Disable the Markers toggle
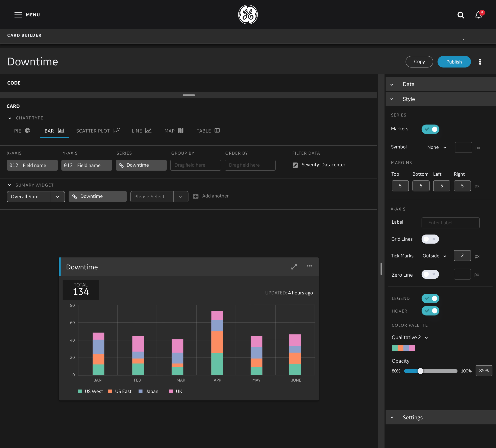The image size is (496, 448). (x=430, y=129)
